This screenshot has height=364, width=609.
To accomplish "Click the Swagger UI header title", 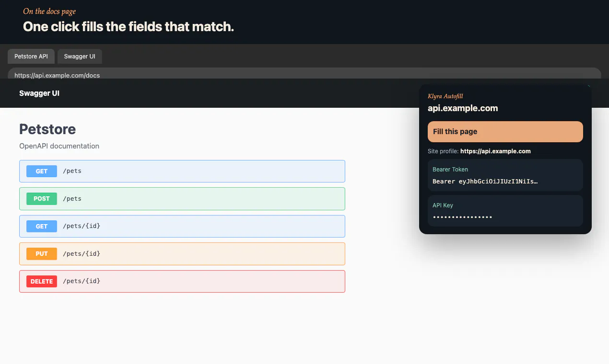I will coord(39,93).
